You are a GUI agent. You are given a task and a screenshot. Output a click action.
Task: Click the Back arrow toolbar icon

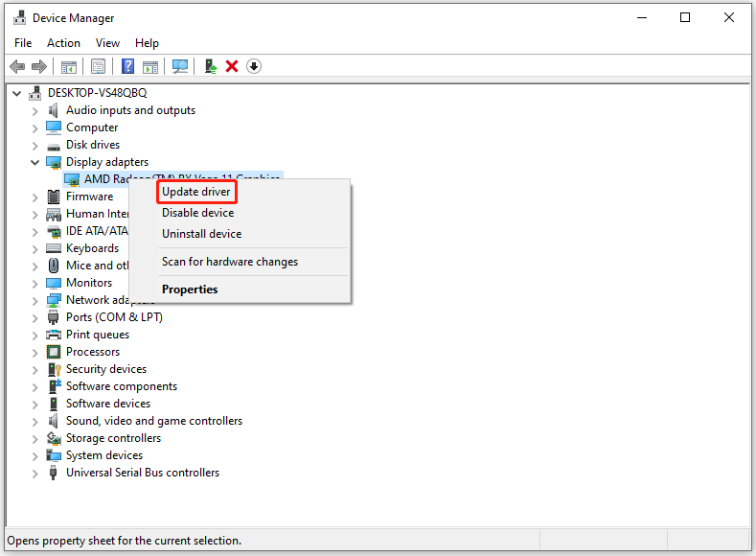[x=17, y=66]
